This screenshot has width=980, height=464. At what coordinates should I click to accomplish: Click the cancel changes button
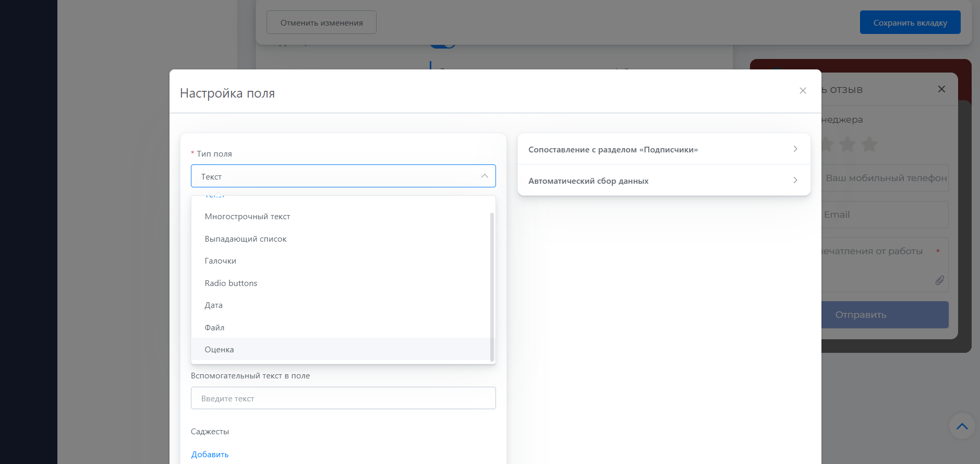click(x=321, y=22)
